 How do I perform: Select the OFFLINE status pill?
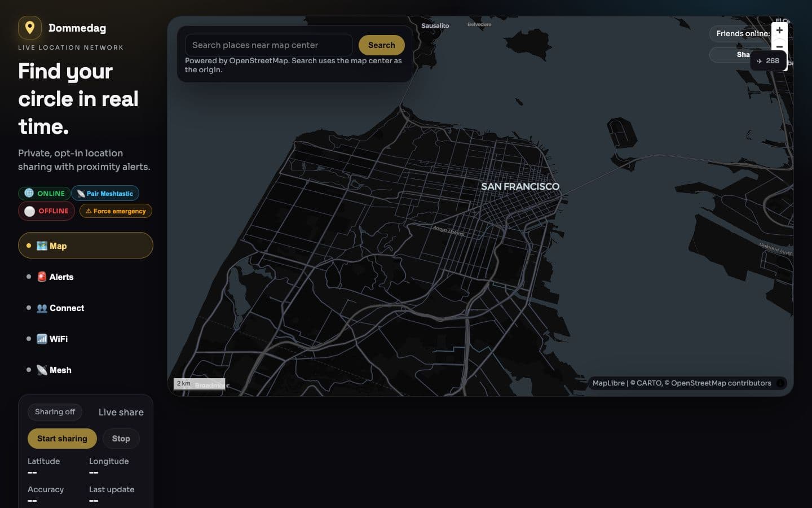46,211
